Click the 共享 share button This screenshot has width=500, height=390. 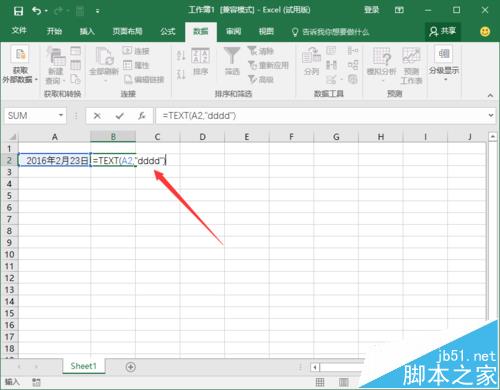tap(443, 31)
